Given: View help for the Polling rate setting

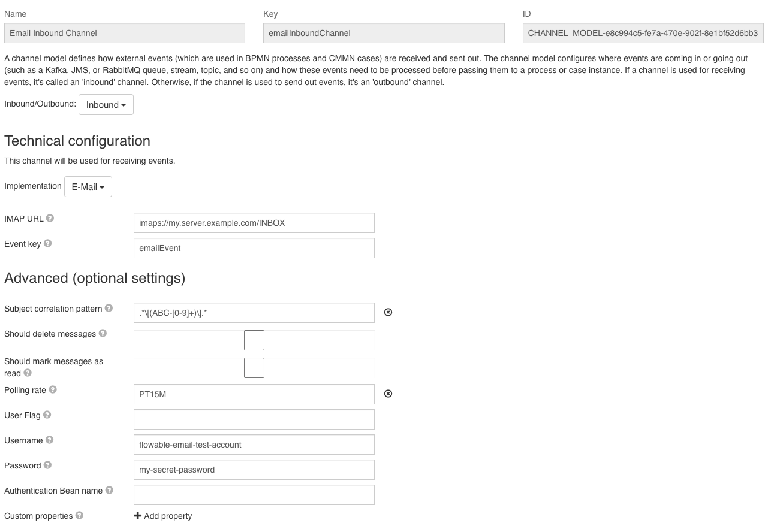Looking at the screenshot, I should [x=53, y=389].
